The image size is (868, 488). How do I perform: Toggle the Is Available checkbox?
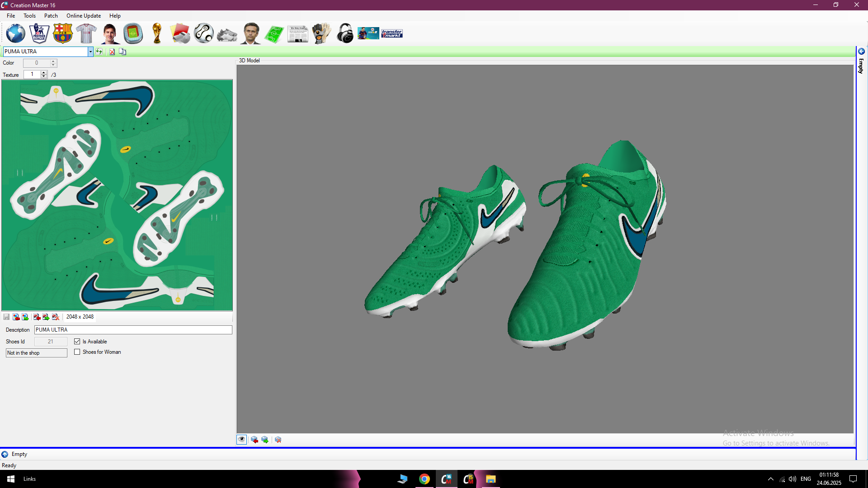point(77,342)
